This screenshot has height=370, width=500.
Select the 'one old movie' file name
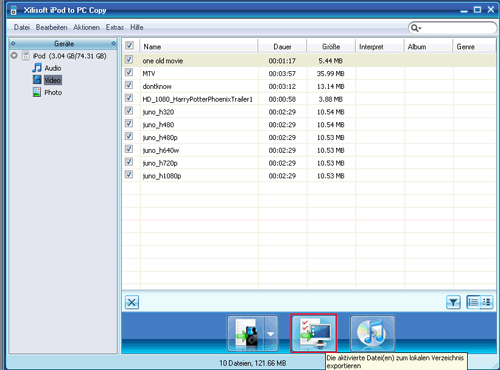tap(163, 61)
